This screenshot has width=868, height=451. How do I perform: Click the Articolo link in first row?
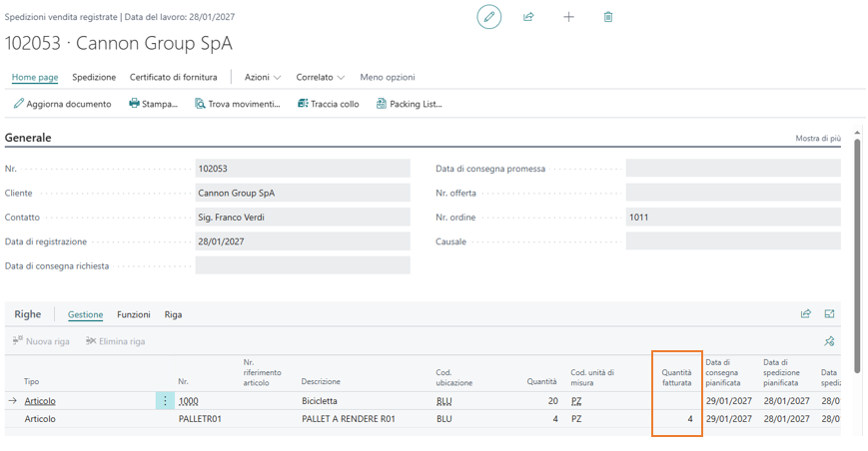(x=40, y=401)
